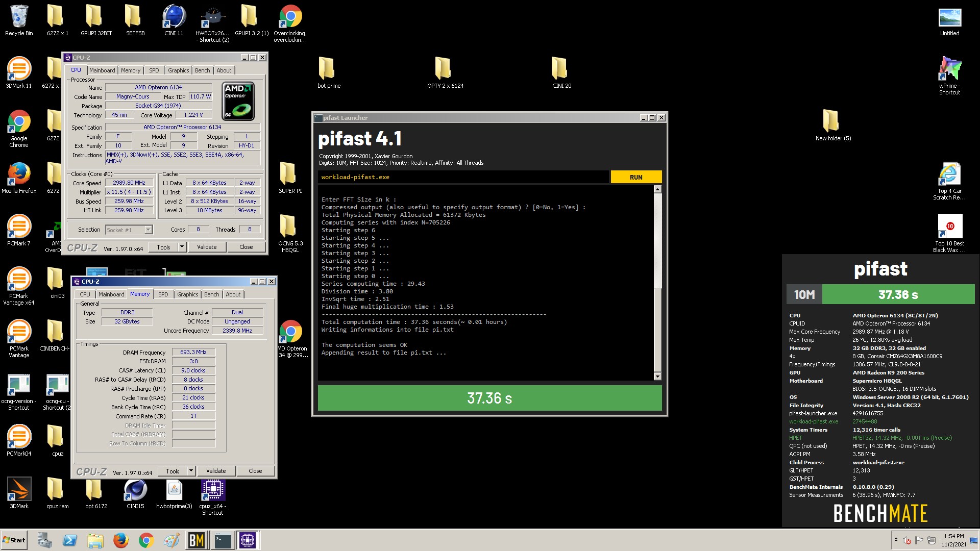
Task: Open the CINIBENCH folder icon
Action: (x=55, y=336)
